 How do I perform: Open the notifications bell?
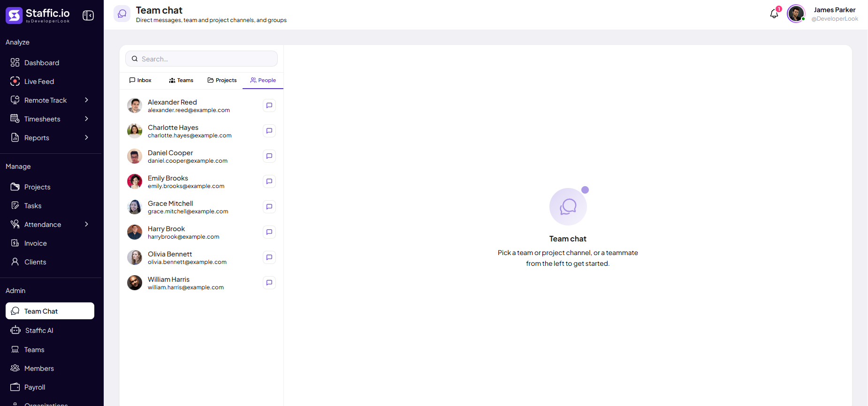774,14
